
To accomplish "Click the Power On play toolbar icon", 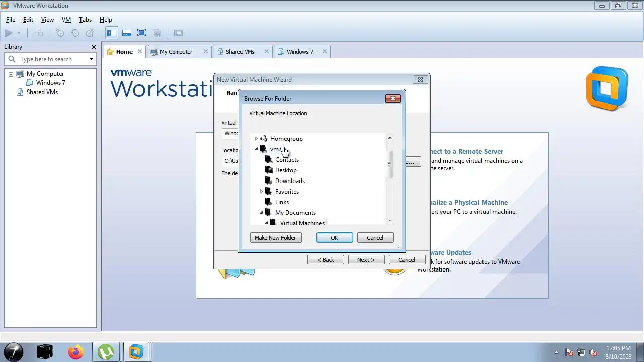I will (9, 33).
